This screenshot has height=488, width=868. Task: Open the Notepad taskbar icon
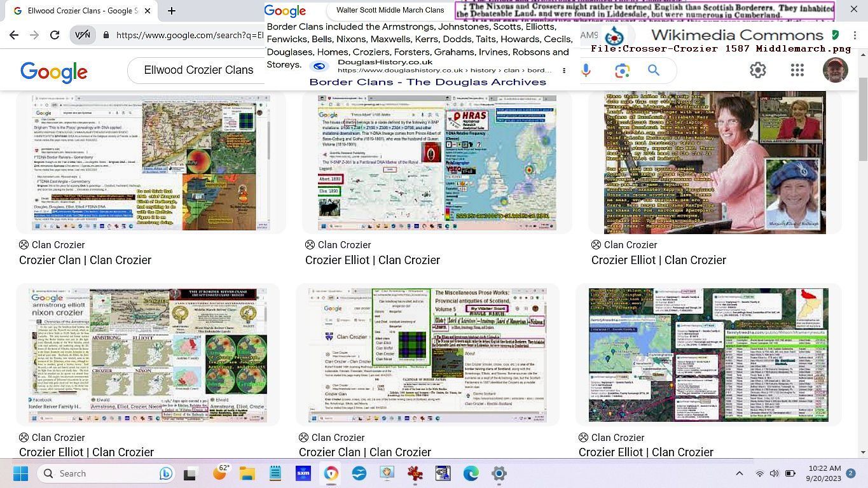(275, 473)
